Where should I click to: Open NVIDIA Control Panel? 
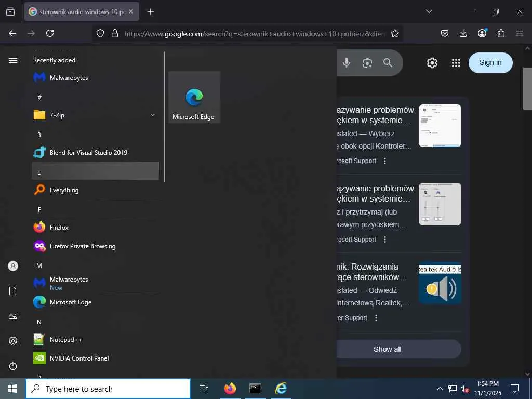95,358
